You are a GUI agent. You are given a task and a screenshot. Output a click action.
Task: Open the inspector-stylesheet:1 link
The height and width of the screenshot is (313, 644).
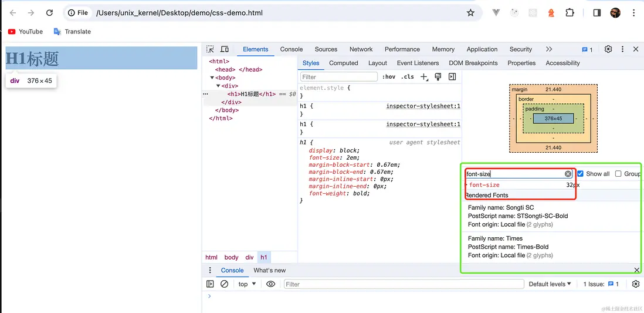pos(423,106)
